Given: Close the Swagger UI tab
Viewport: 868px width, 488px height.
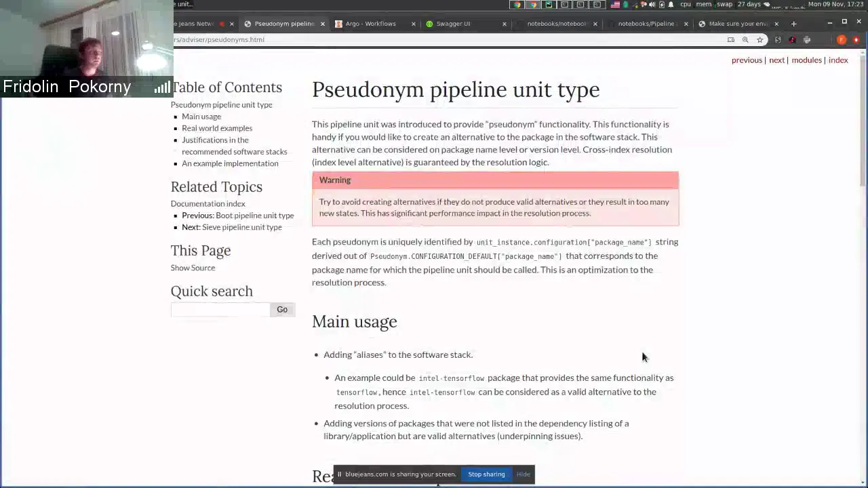Looking at the screenshot, I should click(505, 24).
